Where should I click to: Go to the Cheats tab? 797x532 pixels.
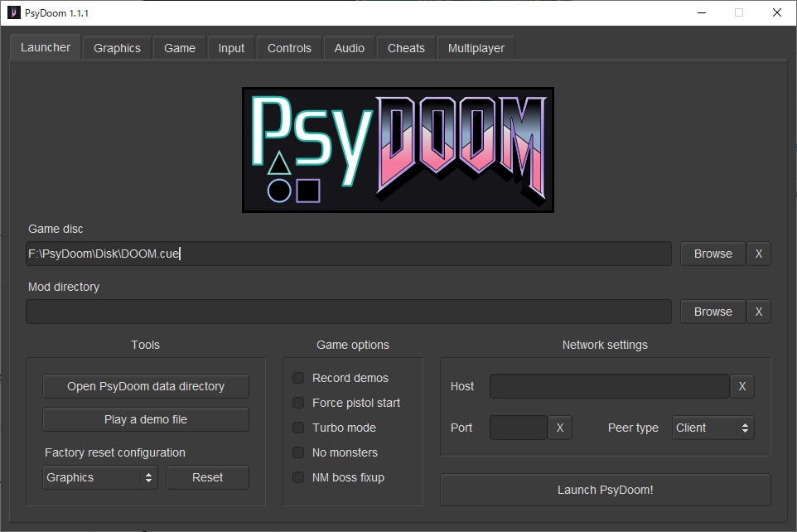pyautogui.click(x=406, y=48)
